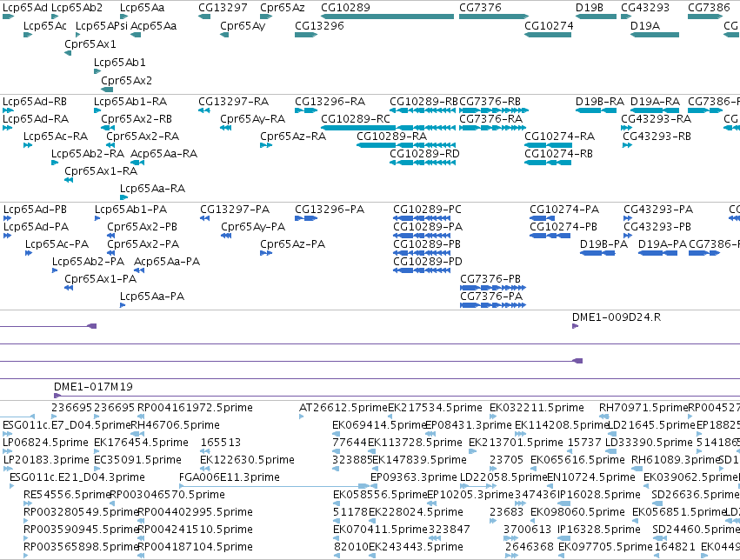Viewport: 740px width, 560px height.
Task: Click transcript Lcp65Ab1-RA
Action: 130,102
